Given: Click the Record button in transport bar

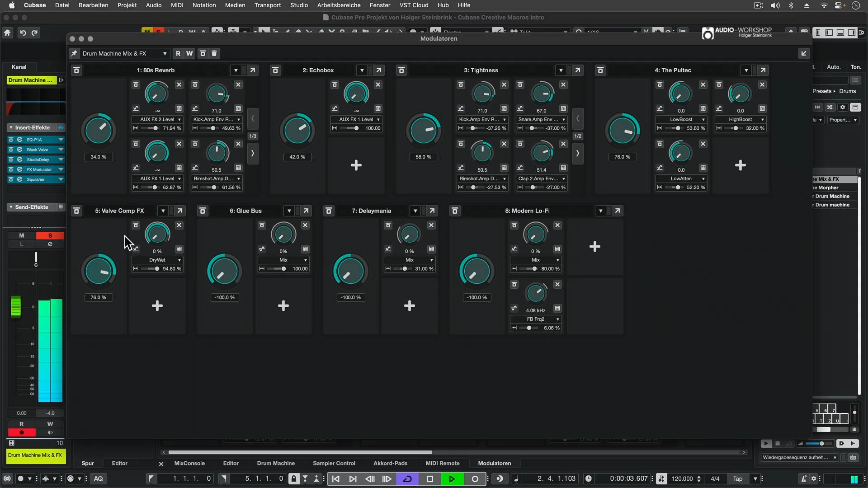Looking at the screenshot, I should 475,479.
